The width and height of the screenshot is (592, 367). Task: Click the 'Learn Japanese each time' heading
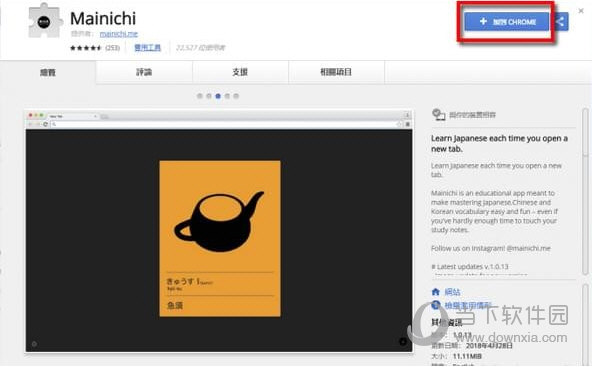pyautogui.click(x=499, y=143)
